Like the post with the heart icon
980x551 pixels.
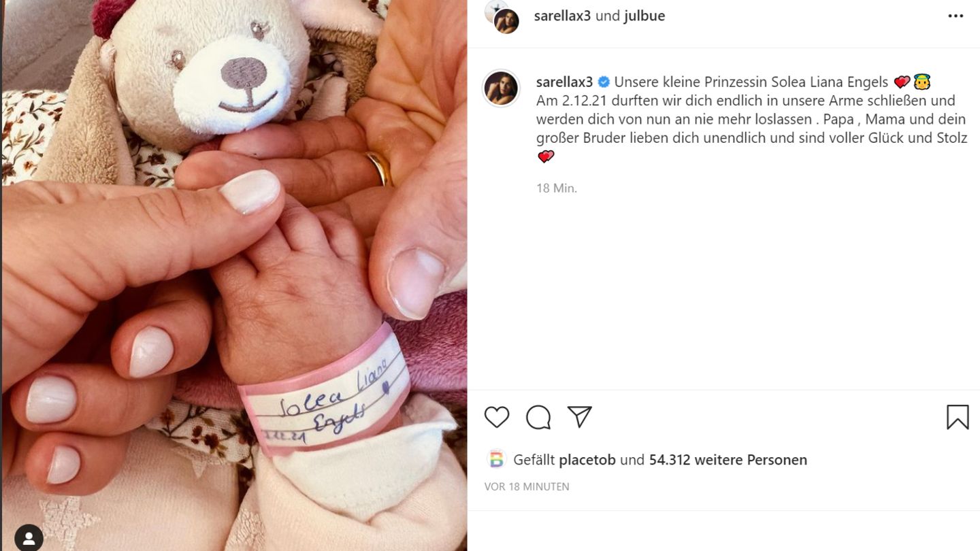coord(497,417)
